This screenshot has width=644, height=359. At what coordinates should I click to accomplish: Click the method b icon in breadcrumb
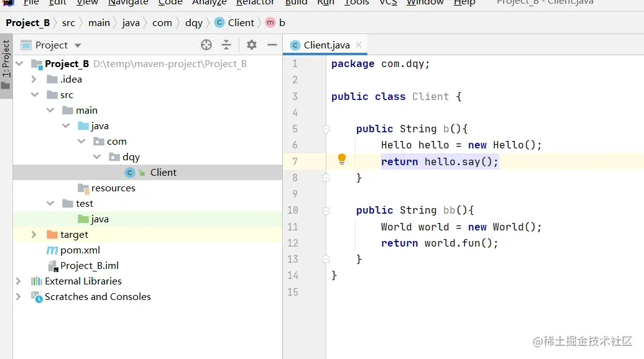(270, 22)
